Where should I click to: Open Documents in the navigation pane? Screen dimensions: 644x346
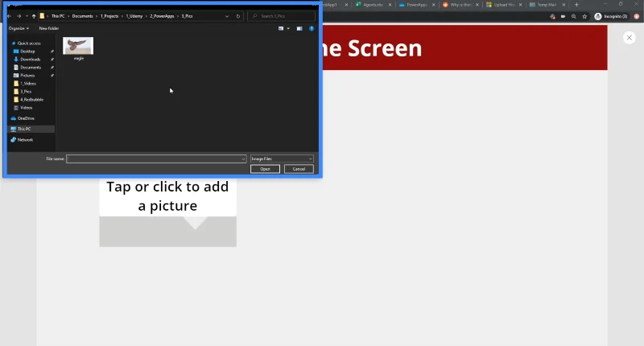[x=31, y=68]
